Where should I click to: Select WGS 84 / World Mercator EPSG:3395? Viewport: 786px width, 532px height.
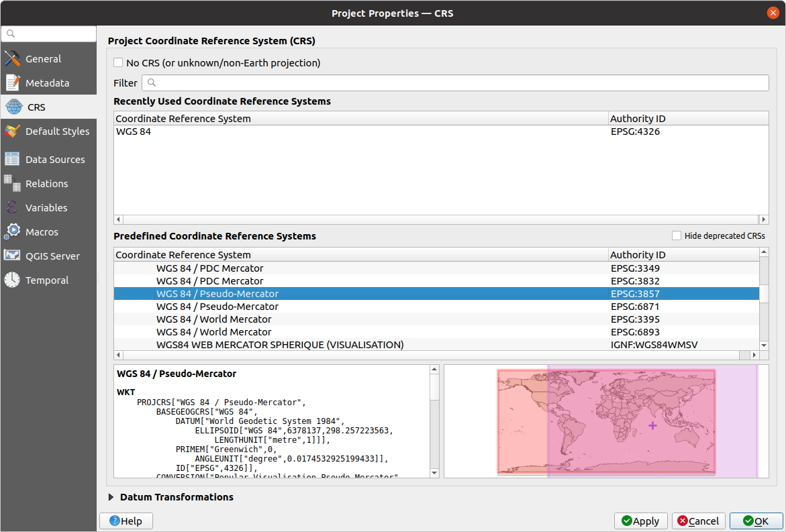point(213,319)
